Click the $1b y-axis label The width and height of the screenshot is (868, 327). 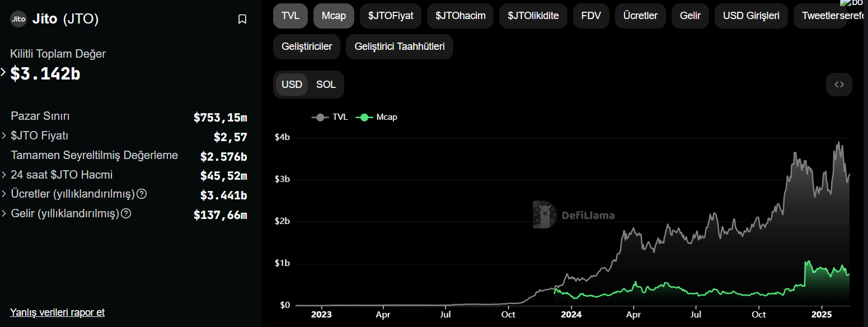(281, 263)
